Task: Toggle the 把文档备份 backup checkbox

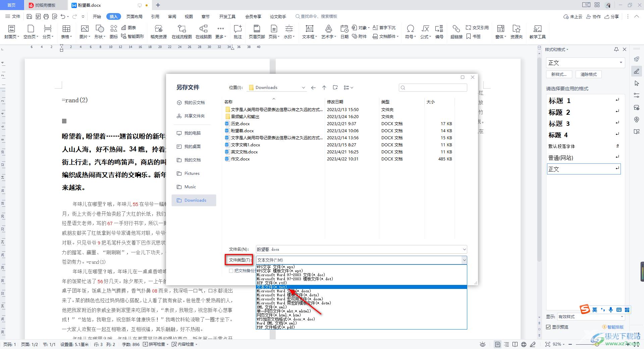Action: tap(231, 271)
